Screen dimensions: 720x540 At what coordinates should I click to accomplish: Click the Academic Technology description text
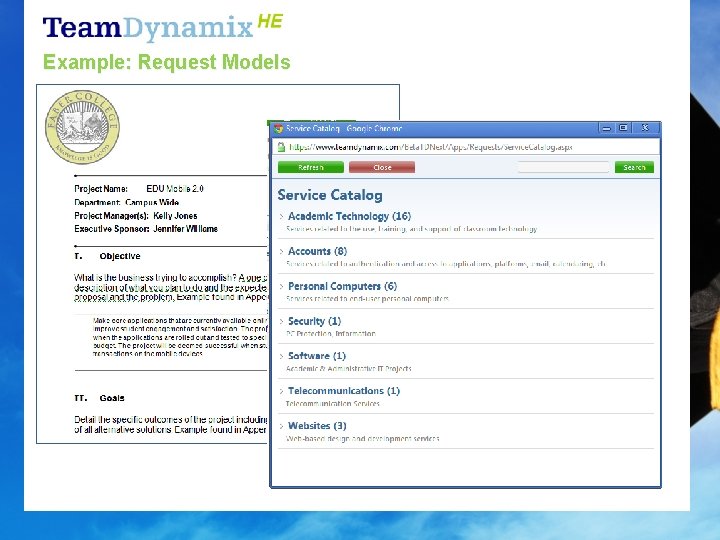[411, 229]
